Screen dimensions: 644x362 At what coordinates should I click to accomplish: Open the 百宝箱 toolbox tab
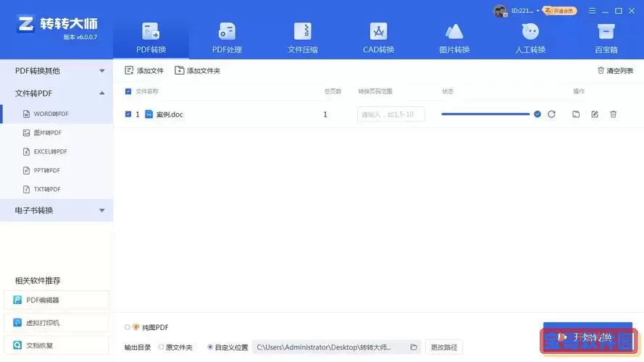[606, 38]
